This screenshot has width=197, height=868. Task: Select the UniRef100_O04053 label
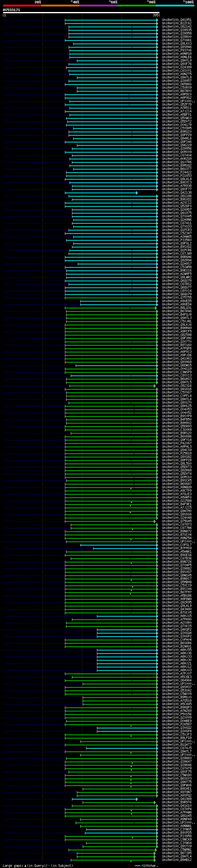tap(176, 410)
